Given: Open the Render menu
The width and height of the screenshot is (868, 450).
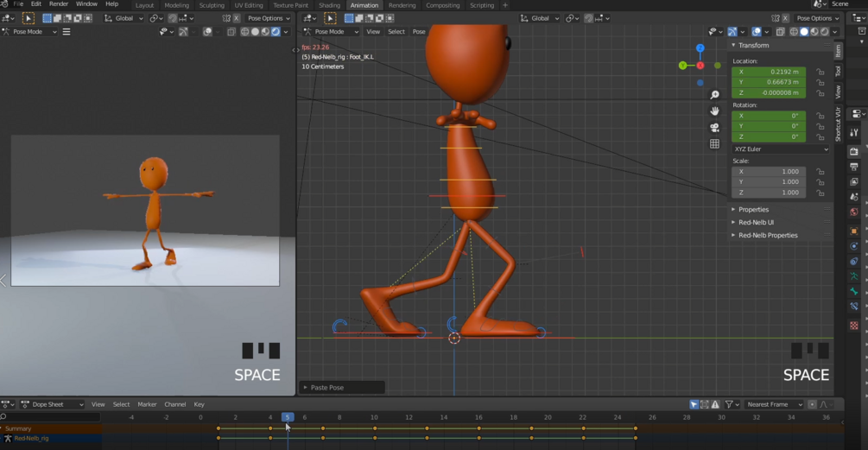Looking at the screenshot, I should pyautogui.click(x=59, y=3).
